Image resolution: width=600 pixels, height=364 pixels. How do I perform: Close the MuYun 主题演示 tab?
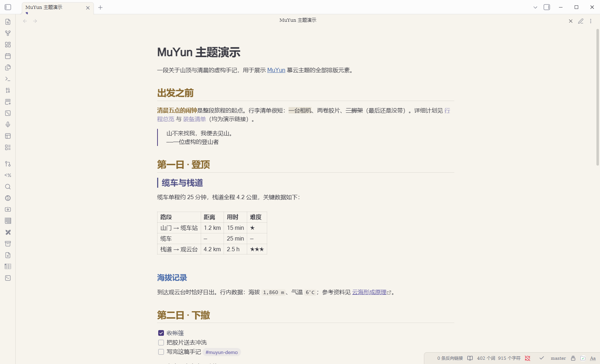click(x=88, y=8)
